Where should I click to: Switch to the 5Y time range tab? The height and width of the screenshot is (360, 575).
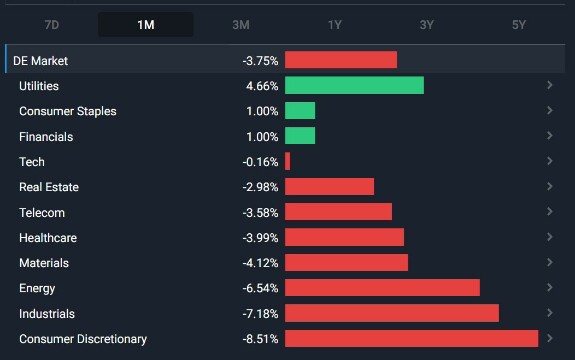pyautogui.click(x=519, y=25)
